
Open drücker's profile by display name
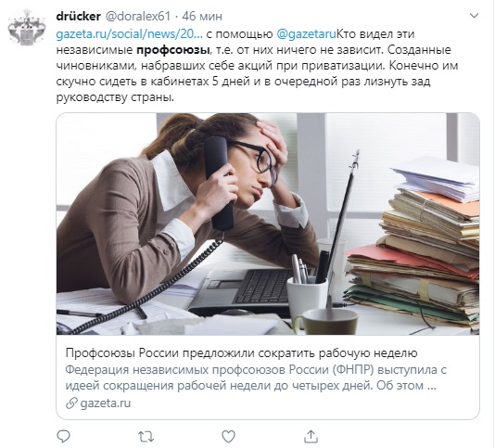pyautogui.click(x=78, y=16)
